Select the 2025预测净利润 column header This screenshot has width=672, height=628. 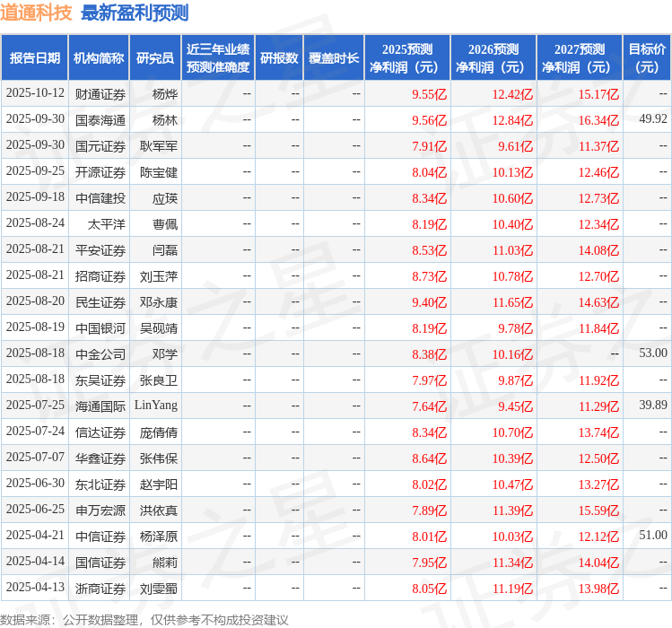[x=407, y=58]
